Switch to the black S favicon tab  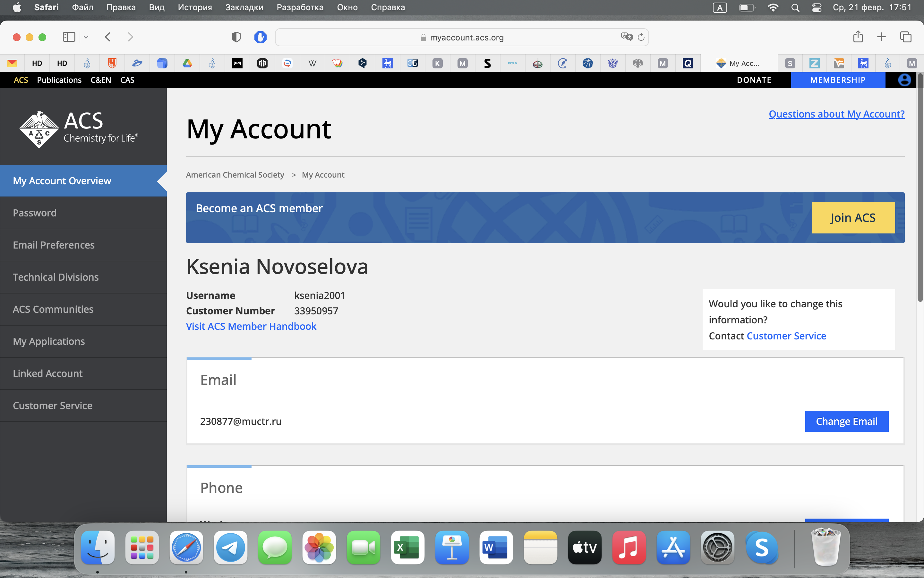coord(487,63)
